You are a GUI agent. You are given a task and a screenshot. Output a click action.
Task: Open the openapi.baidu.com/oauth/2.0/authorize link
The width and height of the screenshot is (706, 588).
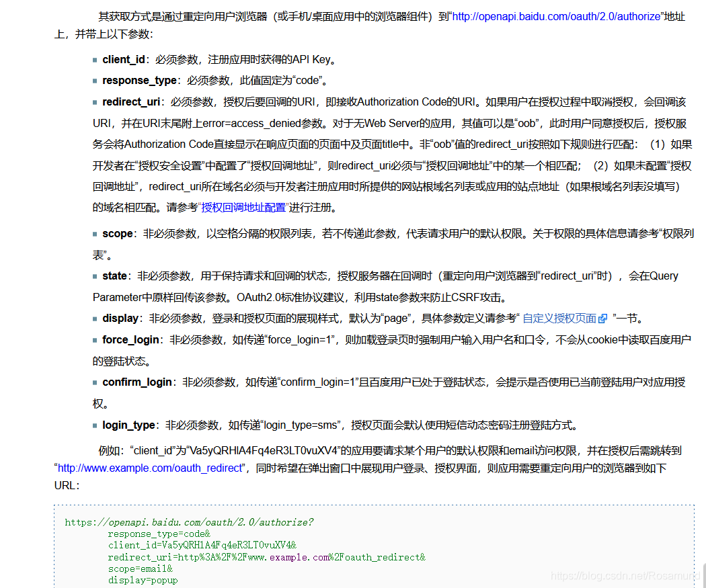(556, 17)
